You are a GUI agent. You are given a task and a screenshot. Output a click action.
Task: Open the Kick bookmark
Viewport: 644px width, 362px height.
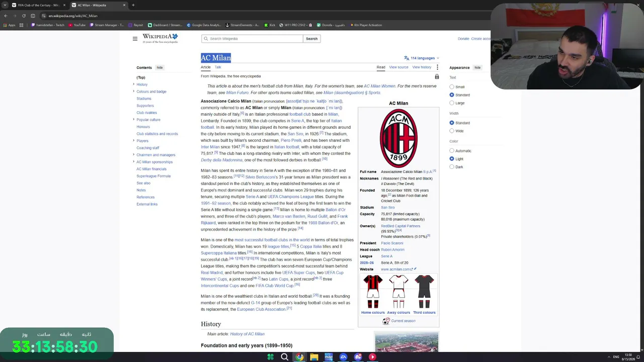[270, 25]
